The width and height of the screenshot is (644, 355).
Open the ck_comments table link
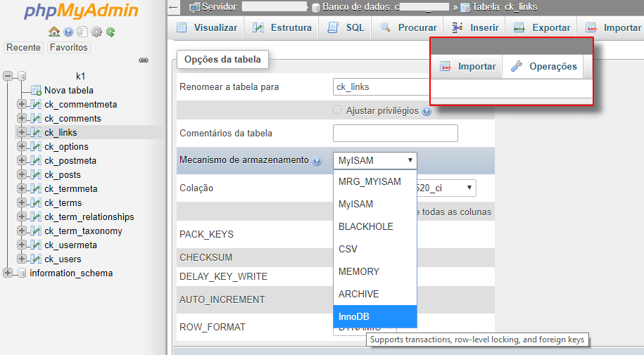pyautogui.click(x=72, y=119)
